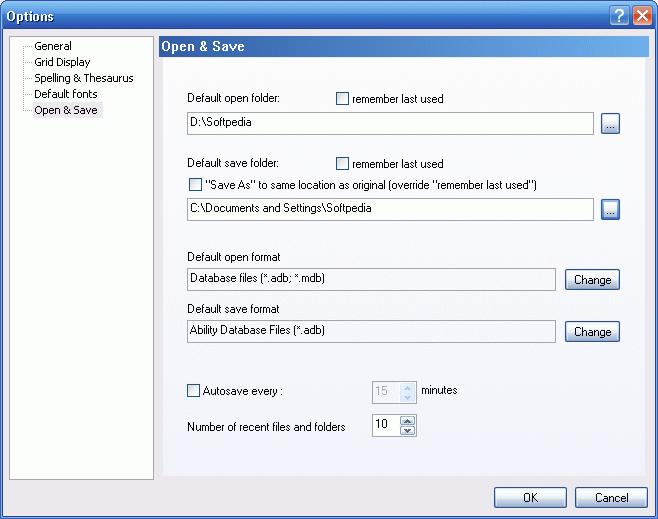Click the autosave minutes field showing 15
This screenshot has width=658, height=519.
click(386, 392)
